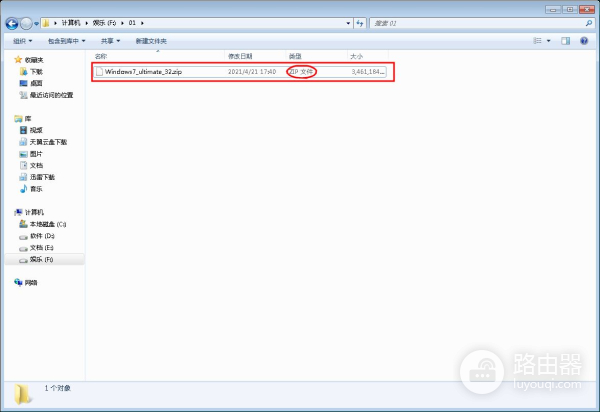Select the 01 segment in address path
Screen dimensions: 600x412
[132, 23]
